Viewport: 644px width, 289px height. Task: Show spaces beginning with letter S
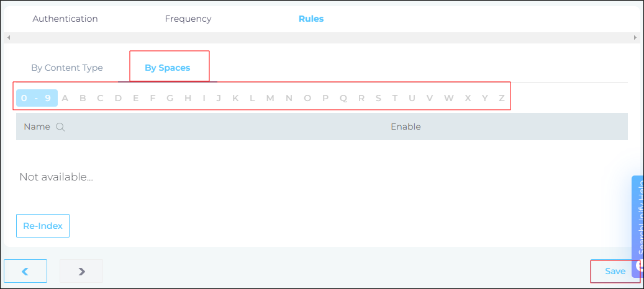379,98
